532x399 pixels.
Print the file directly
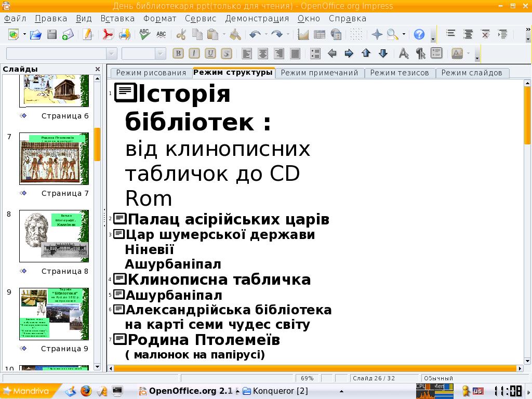125,34
